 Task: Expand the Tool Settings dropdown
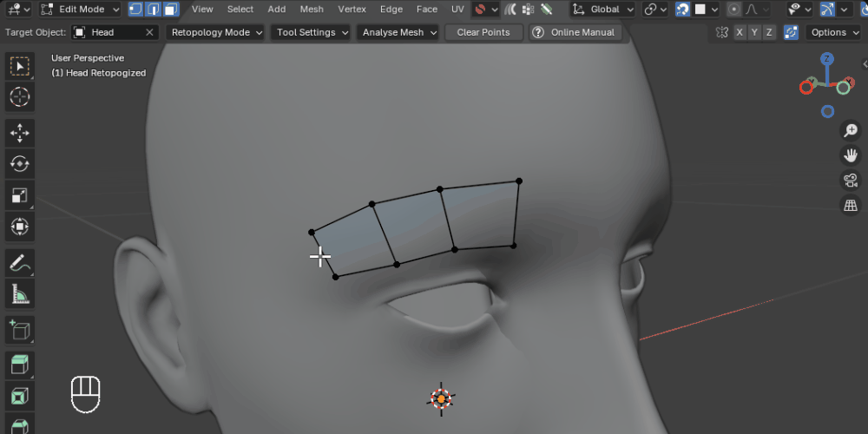tap(312, 32)
